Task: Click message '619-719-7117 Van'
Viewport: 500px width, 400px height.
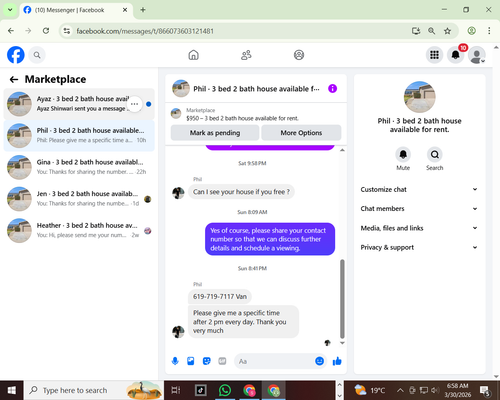Action: click(x=220, y=296)
